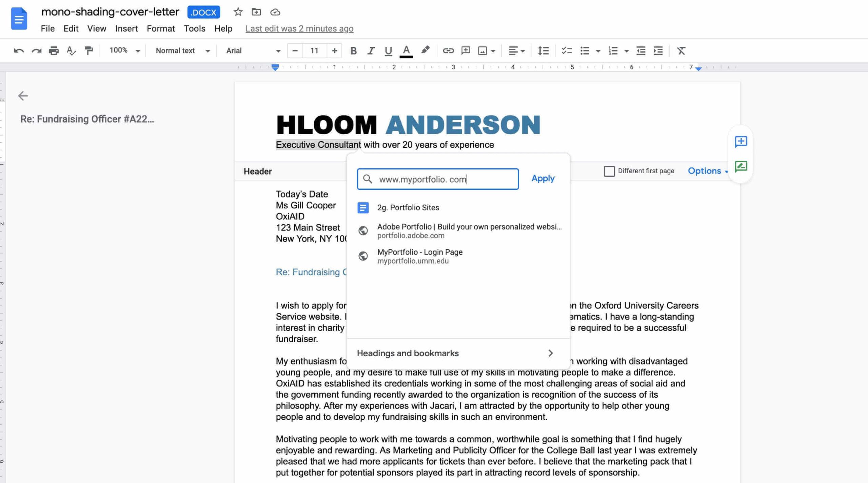The image size is (868, 483).
Task: Select the MyPortfolio - Login Page suggestion
Action: (x=458, y=256)
